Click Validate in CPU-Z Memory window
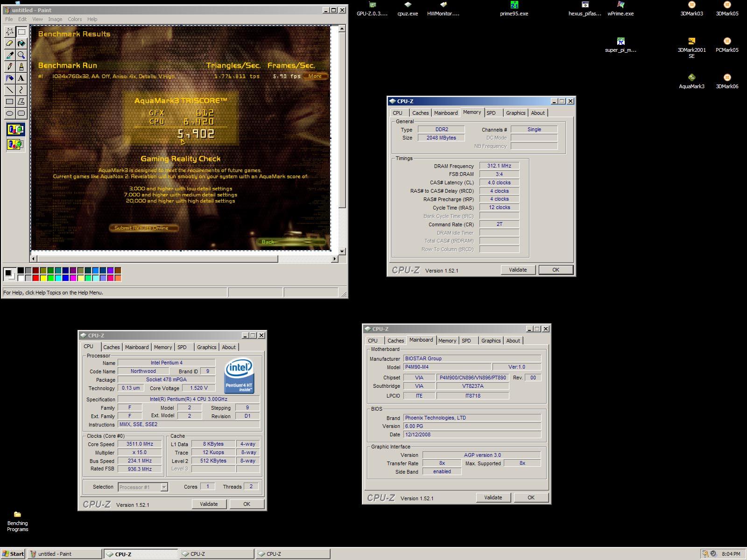Viewport: 747px width, 560px height. [x=518, y=270]
